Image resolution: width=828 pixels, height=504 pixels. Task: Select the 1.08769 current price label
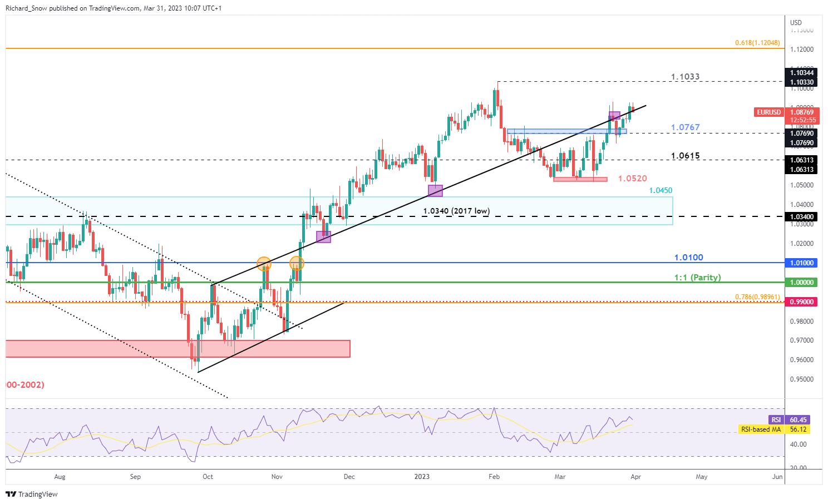pos(802,112)
